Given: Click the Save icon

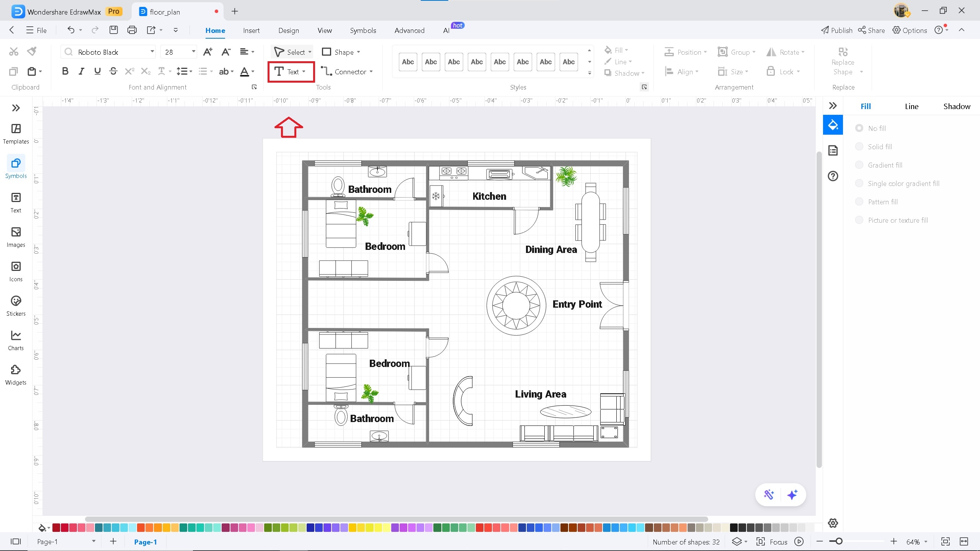Looking at the screenshot, I should click(114, 30).
